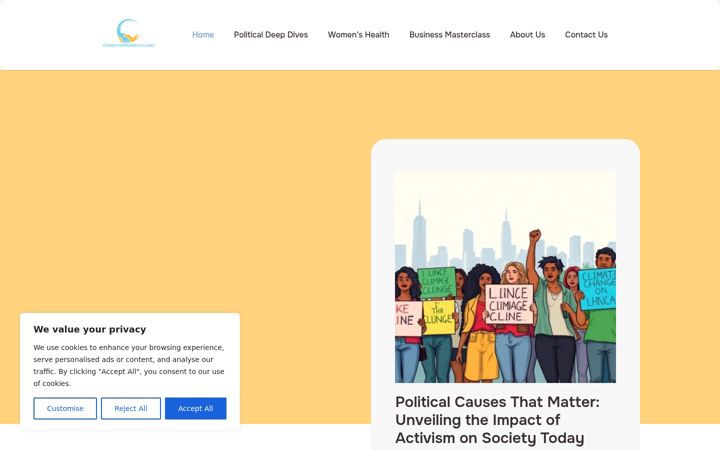The height and width of the screenshot is (450, 720).
Task: Click the small logo text beneath logo
Action: [x=129, y=45]
